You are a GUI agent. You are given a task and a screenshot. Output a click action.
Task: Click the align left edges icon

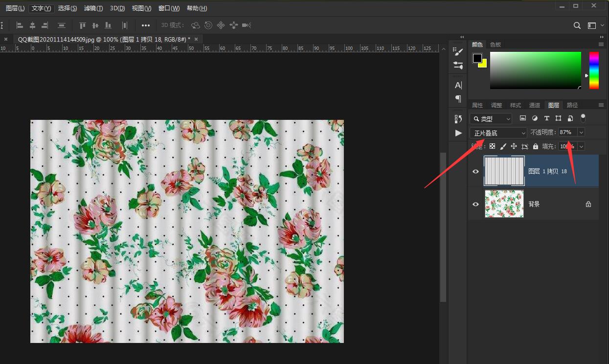20,25
